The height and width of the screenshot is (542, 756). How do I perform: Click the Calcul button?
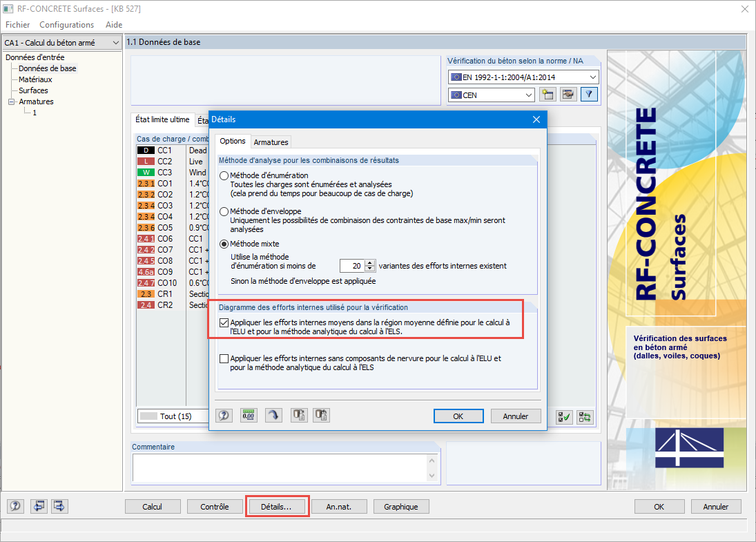pos(153,506)
